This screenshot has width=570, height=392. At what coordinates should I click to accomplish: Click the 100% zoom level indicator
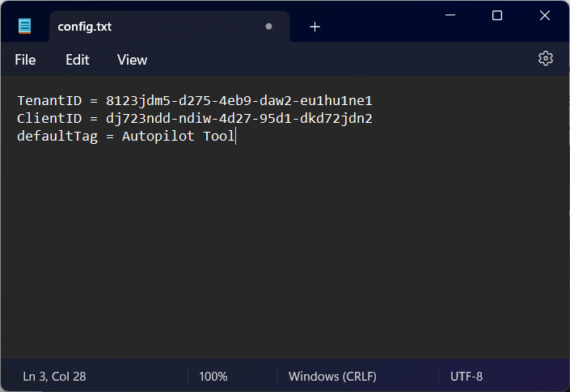tap(213, 376)
